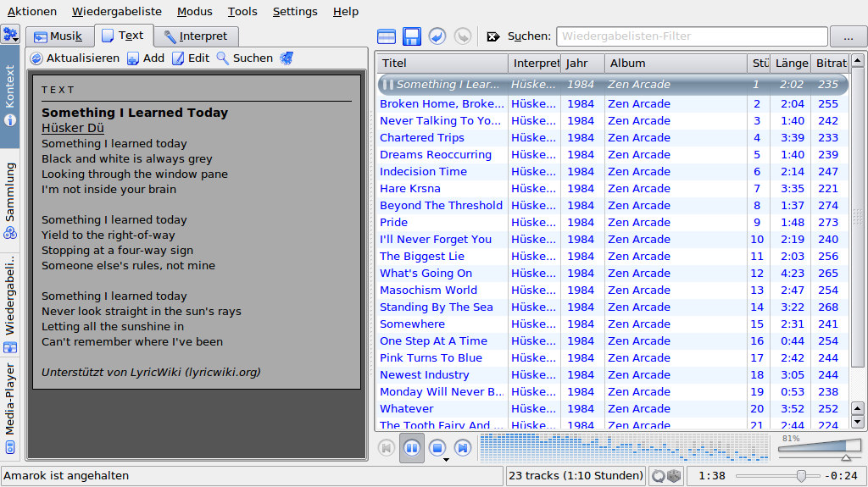Select the currently playing Something I Learned Today row

point(614,84)
